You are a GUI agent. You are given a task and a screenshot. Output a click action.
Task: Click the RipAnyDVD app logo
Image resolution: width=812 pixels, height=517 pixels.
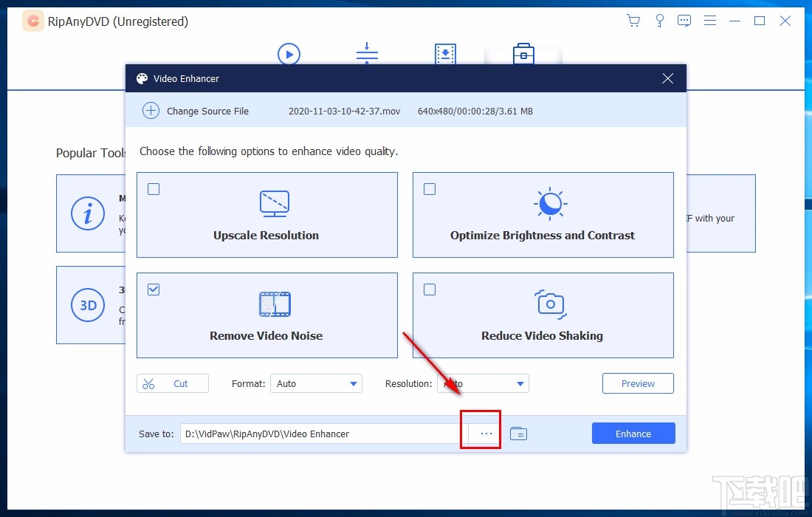pyautogui.click(x=33, y=21)
